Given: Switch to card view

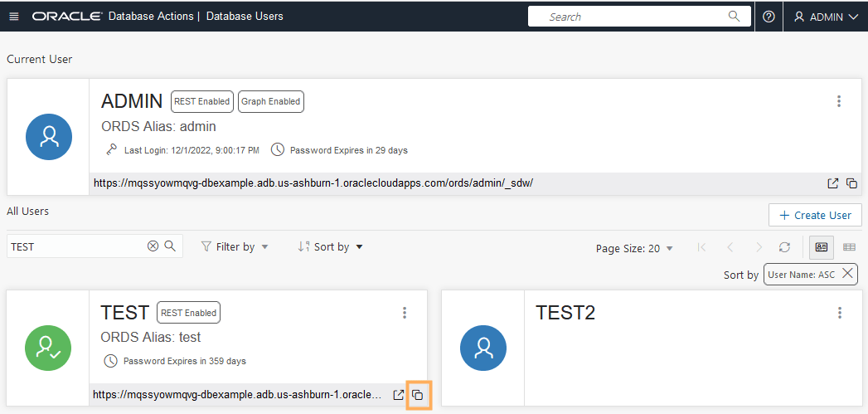Looking at the screenshot, I should click(x=821, y=247).
